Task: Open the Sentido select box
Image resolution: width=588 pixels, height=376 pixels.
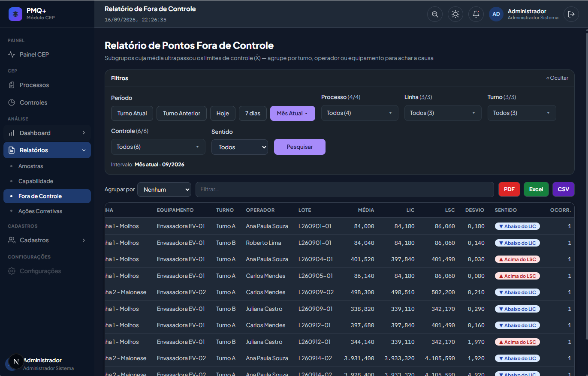Action: click(240, 147)
